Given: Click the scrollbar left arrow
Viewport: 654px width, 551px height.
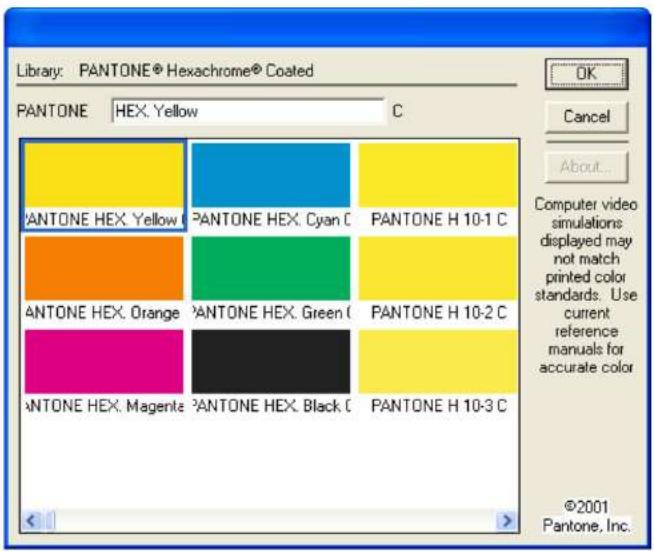Looking at the screenshot, I should pyautogui.click(x=31, y=521).
